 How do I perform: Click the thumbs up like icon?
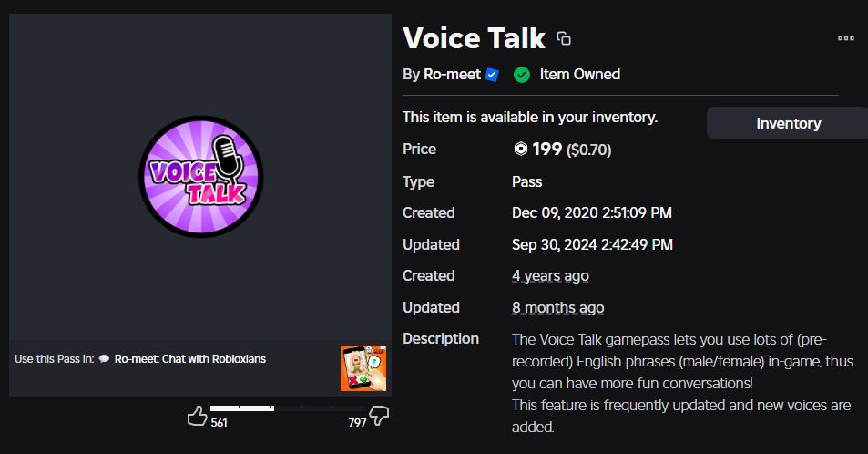click(x=197, y=417)
